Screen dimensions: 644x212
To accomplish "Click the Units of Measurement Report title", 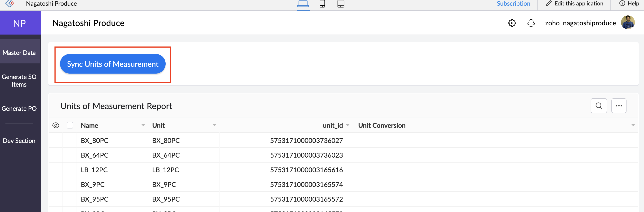I will point(116,106).
